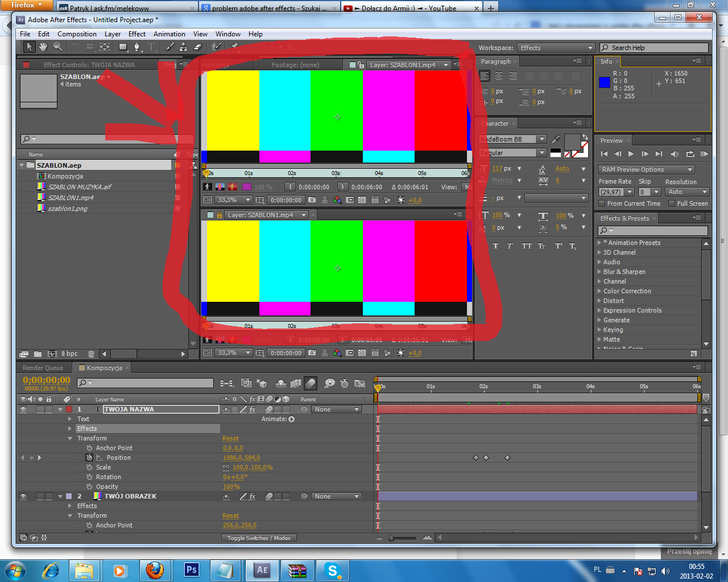The height and width of the screenshot is (582, 728).
Task: Select SZABLON MUZYKA.aif in Project panel
Action: click(80, 187)
